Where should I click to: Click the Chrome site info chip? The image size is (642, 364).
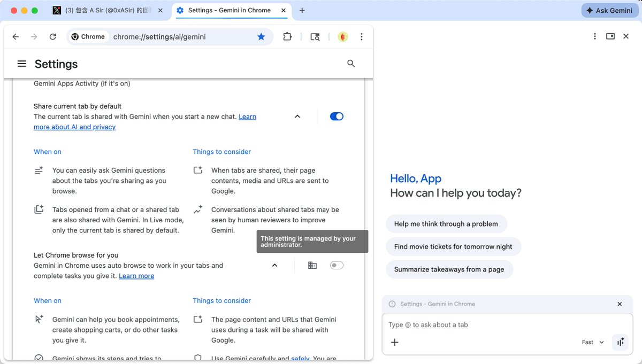click(x=88, y=37)
